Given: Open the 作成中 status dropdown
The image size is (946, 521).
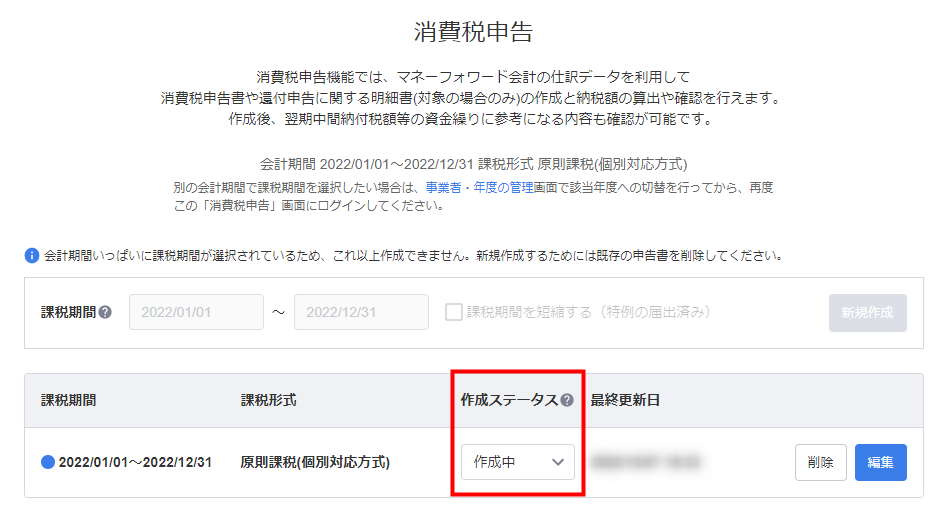Looking at the screenshot, I should 518,463.
